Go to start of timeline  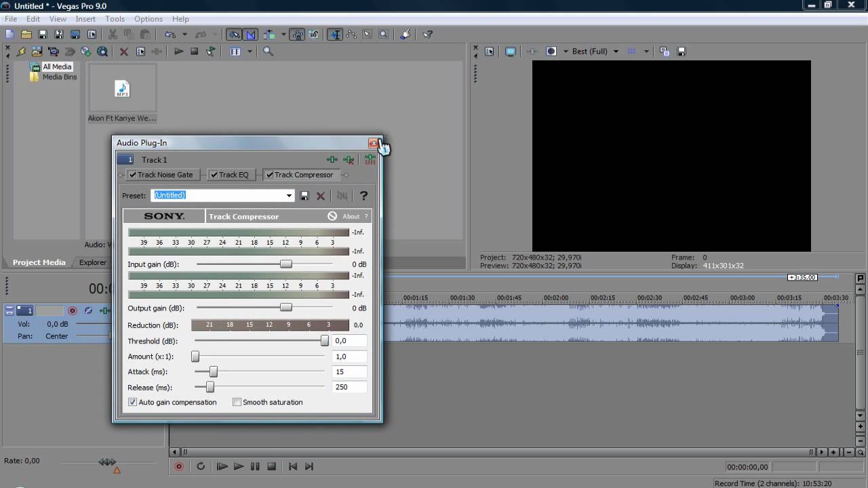pos(293,466)
